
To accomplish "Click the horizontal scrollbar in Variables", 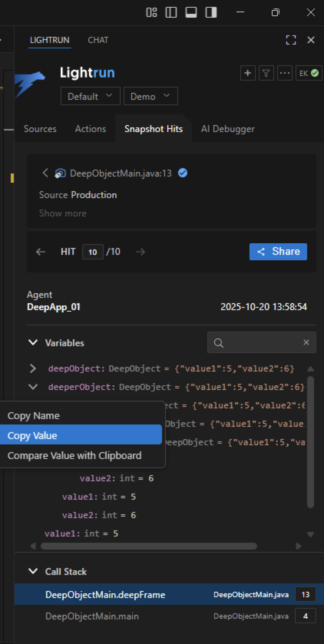I will click(149, 546).
